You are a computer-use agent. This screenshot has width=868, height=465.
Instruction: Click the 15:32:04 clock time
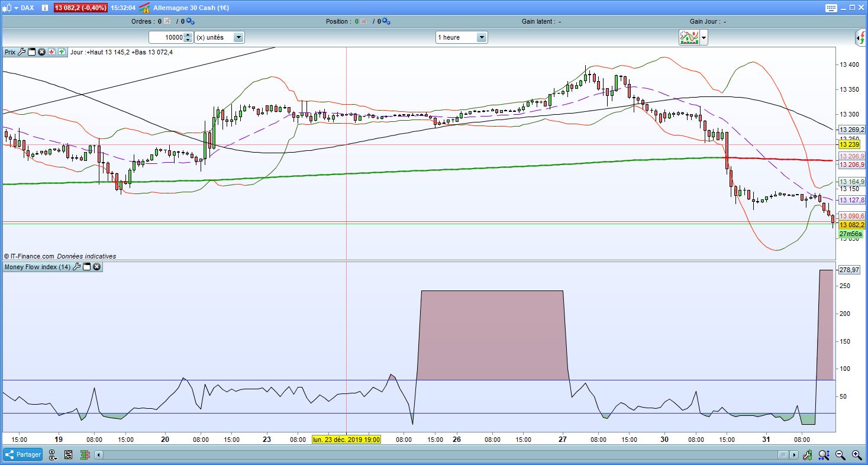tap(123, 8)
